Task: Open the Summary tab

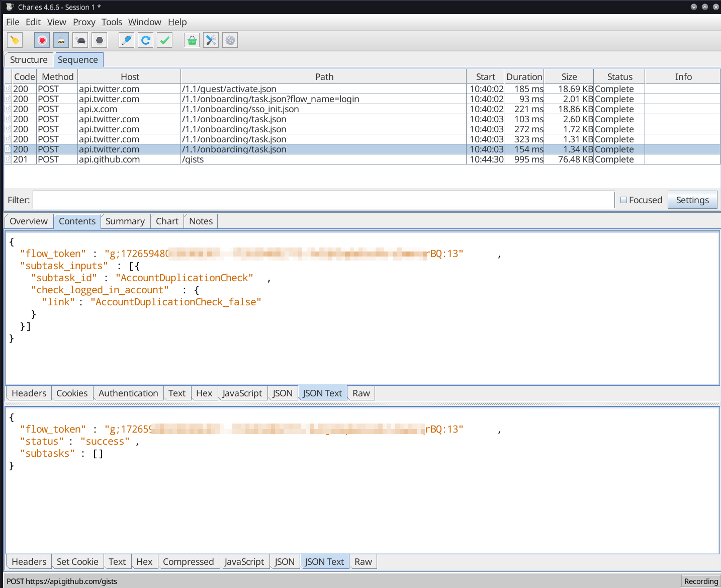Action: click(x=125, y=221)
